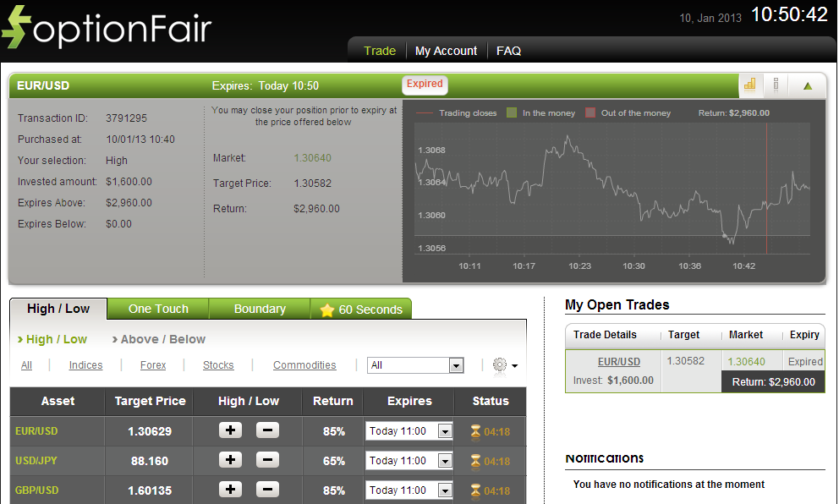Open the All assets filter dropdown
Screen dimensions: 839x504
456,365
